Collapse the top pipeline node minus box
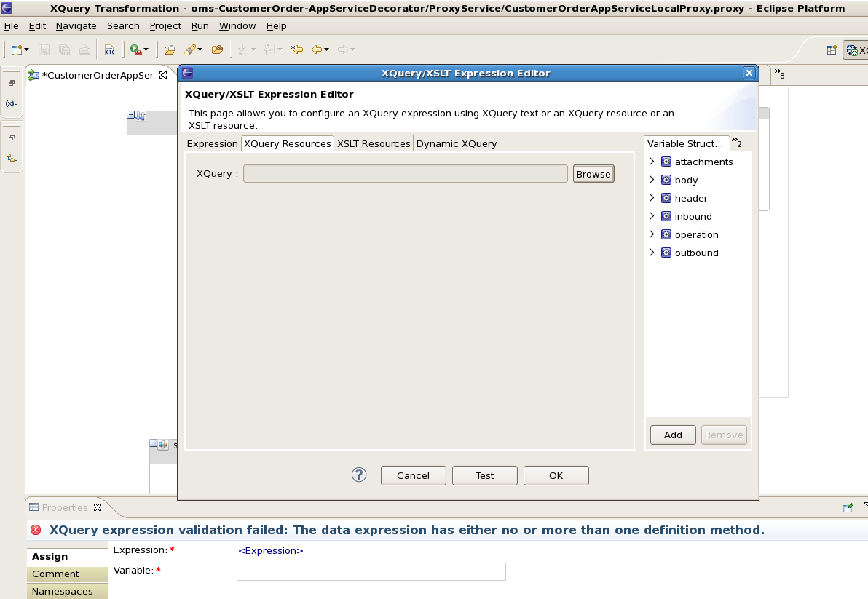This screenshot has width=868, height=599. 130,115
